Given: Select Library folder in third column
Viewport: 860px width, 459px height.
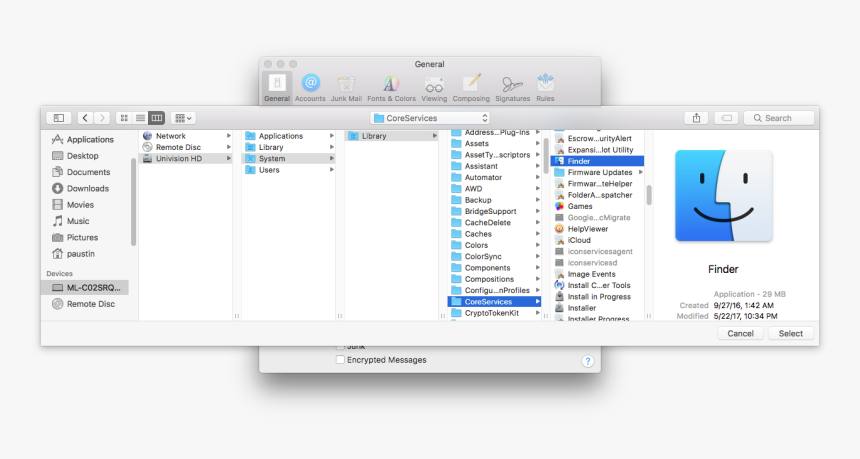Looking at the screenshot, I should point(392,136).
